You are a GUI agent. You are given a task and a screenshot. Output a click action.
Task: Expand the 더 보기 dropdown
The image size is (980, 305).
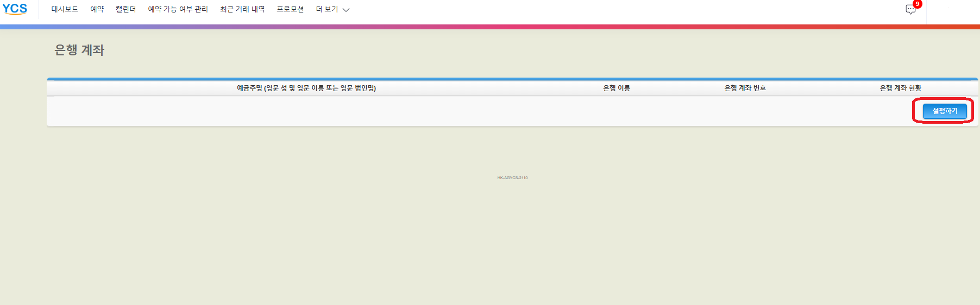click(x=332, y=9)
